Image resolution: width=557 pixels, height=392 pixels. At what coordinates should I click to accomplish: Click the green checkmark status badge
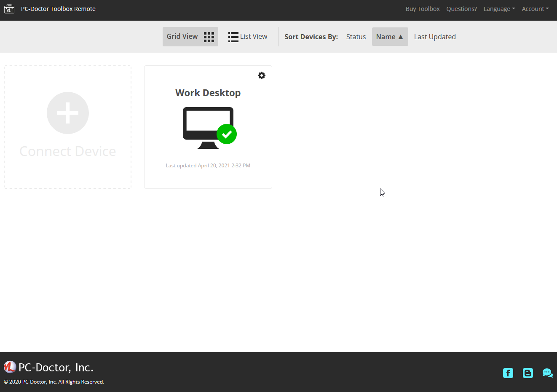pos(227,134)
